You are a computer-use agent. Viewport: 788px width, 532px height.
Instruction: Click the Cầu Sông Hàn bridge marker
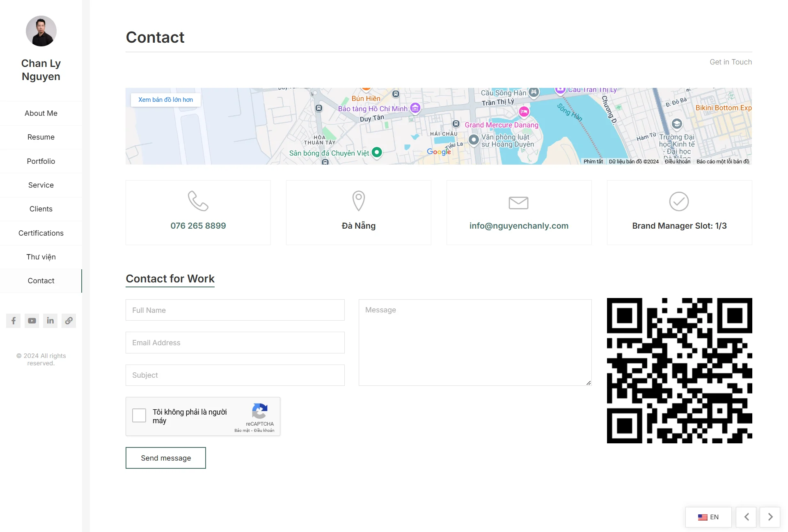(x=534, y=92)
